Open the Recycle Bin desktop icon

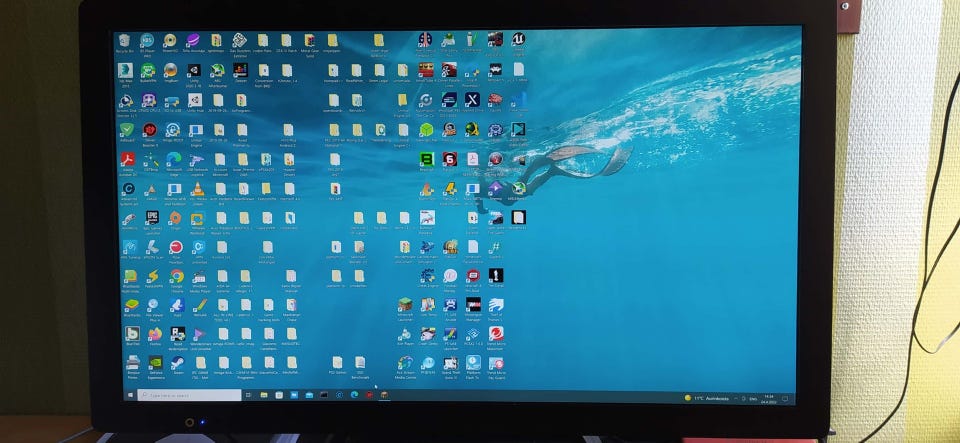(124, 41)
